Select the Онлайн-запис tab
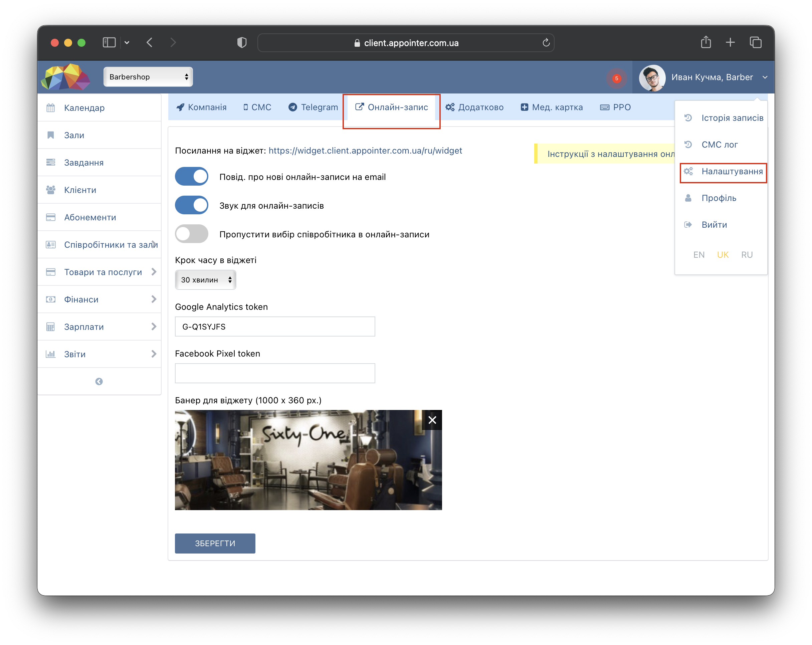The width and height of the screenshot is (812, 645). (391, 107)
